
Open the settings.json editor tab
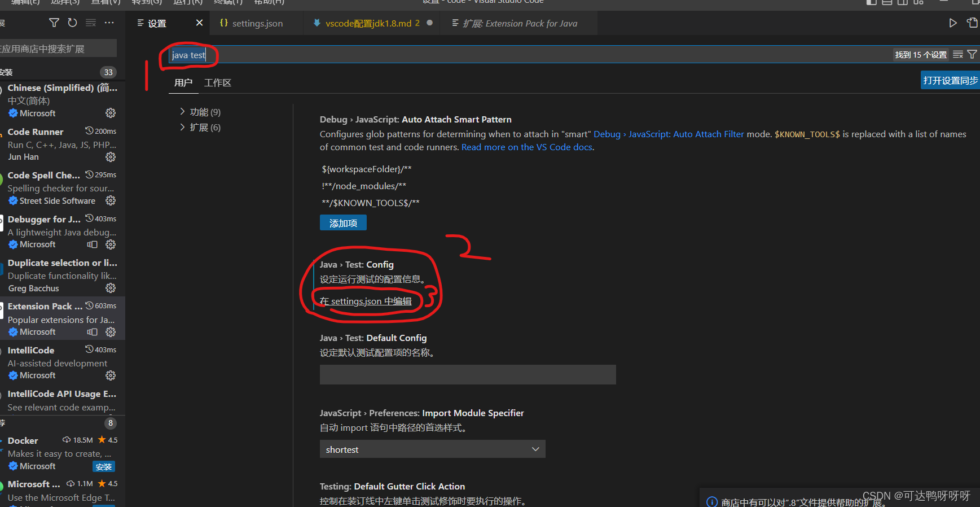pyautogui.click(x=257, y=23)
